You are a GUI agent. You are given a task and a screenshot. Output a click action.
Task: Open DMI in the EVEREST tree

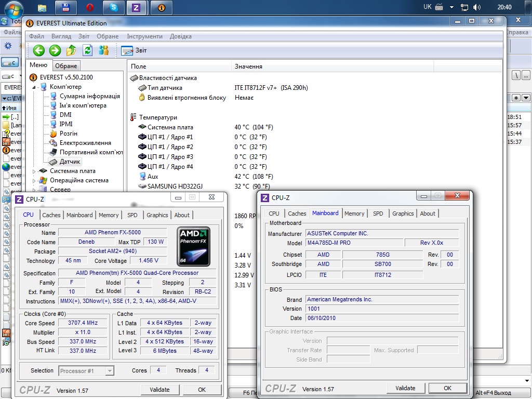tap(65, 115)
